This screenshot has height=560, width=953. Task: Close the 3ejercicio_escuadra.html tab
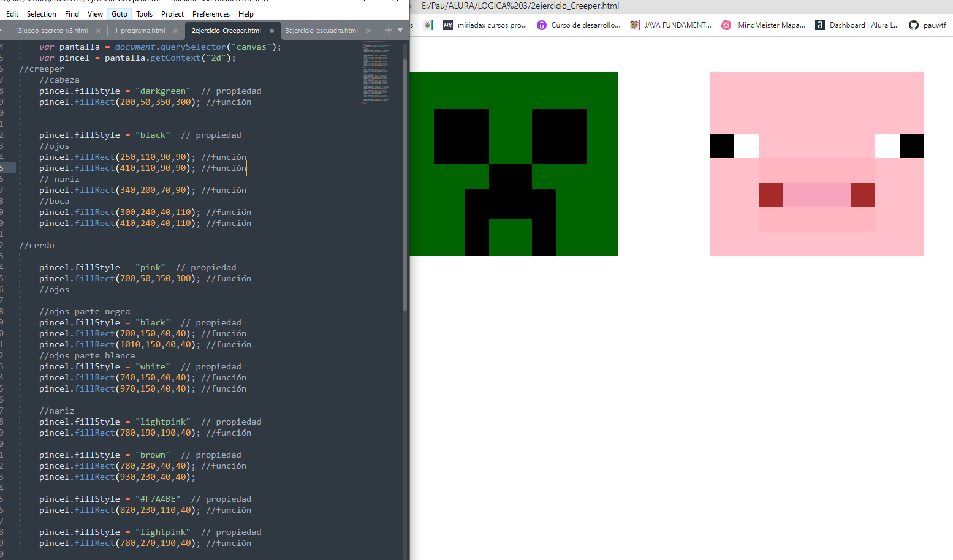coord(368,31)
